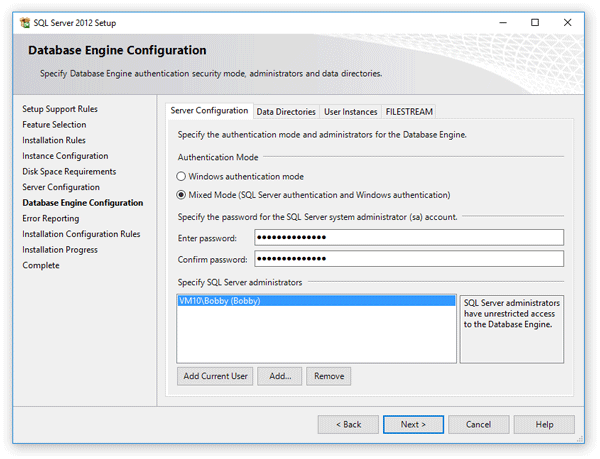
Task: Select Mixed Mode authentication radio button
Action: tap(181, 195)
